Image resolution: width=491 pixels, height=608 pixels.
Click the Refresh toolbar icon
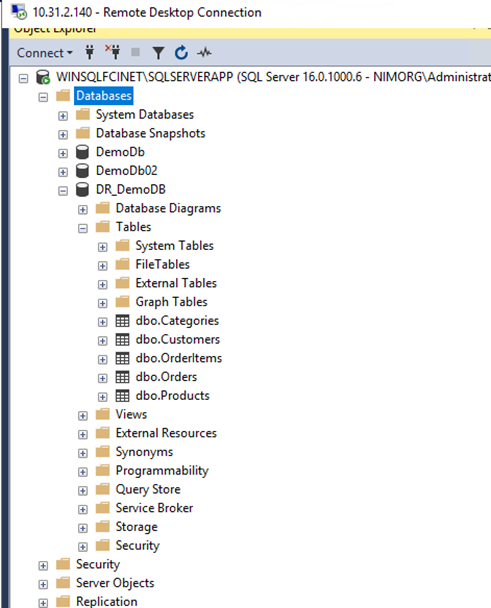[181, 53]
